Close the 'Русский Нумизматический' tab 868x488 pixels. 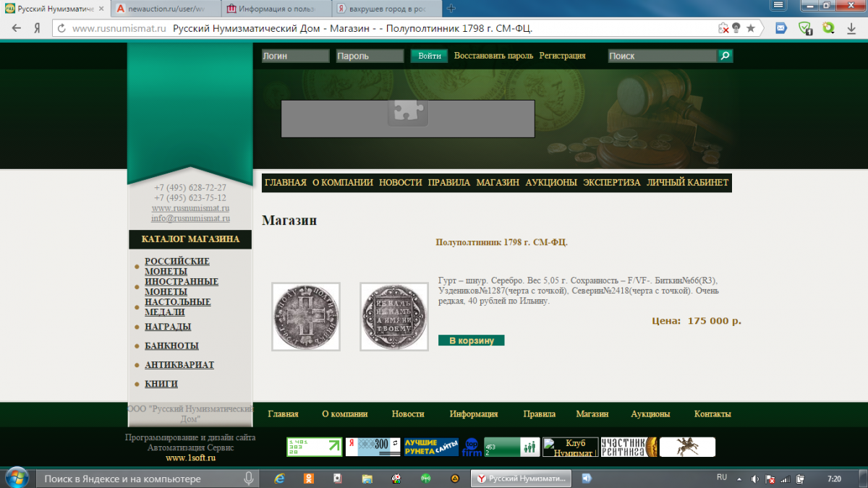coord(101,9)
